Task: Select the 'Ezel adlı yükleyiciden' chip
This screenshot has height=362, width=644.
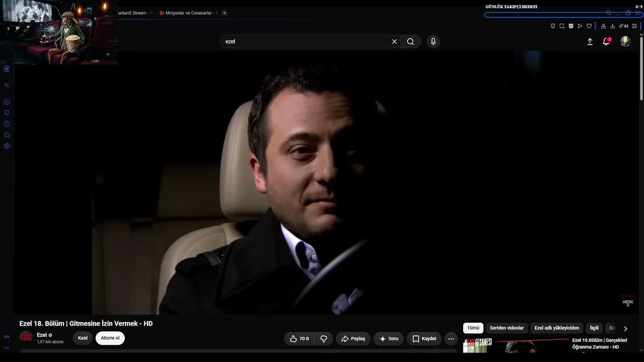Action: [556, 328]
